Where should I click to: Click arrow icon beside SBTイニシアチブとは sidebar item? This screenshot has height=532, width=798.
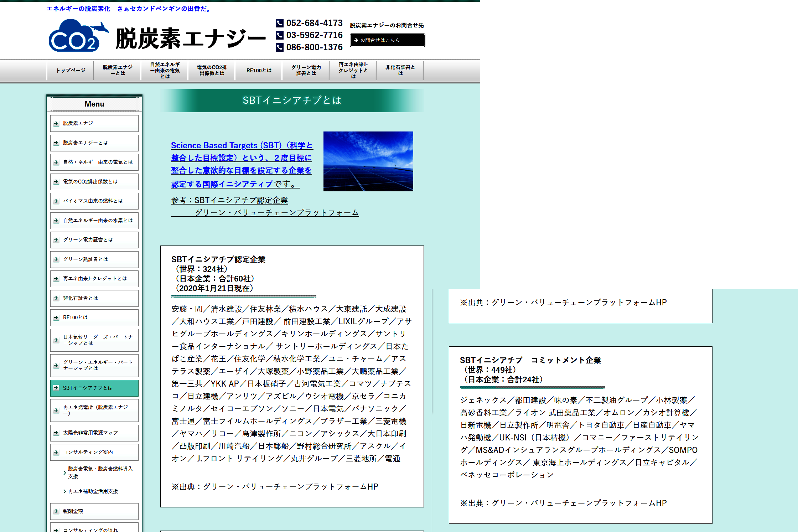(56, 388)
